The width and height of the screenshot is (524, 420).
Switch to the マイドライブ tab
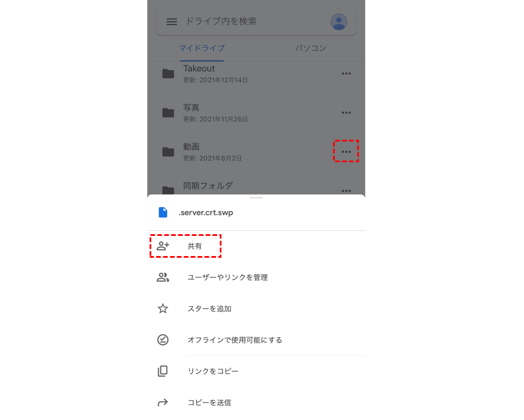pos(202,48)
